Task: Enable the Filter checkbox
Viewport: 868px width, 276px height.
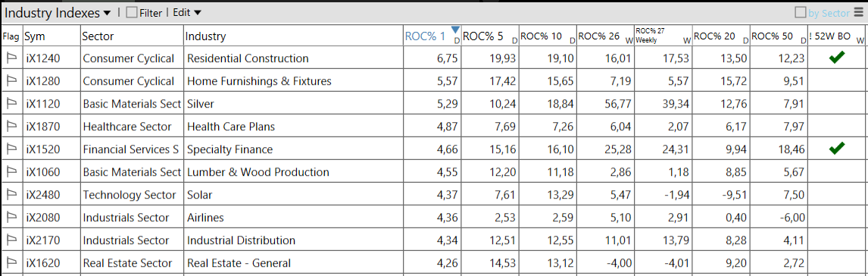Action: tap(132, 12)
